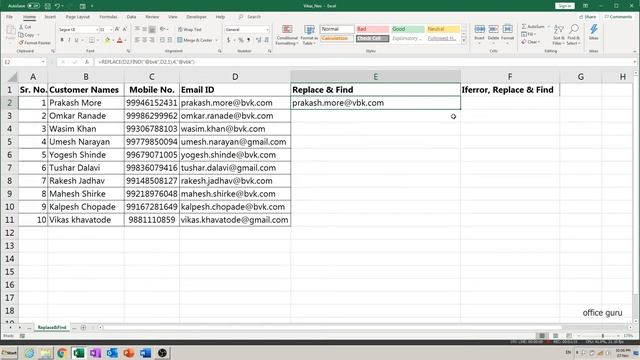Image resolution: width=640 pixels, height=360 pixels.
Task: Click the Decrease Font Size icon
Action: pyautogui.click(x=125, y=29)
